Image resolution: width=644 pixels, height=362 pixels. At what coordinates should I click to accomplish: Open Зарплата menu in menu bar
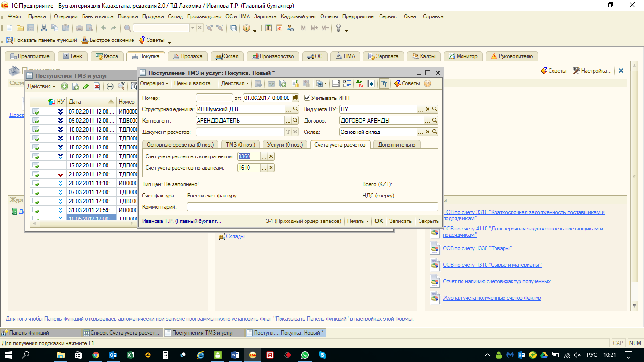(x=265, y=16)
